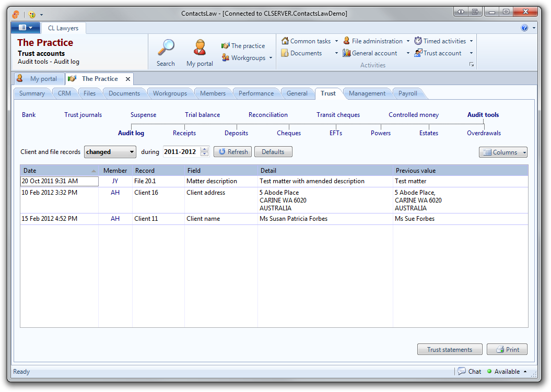Open the Estates audit tool link
The height and width of the screenshot is (392, 551).
[429, 133]
